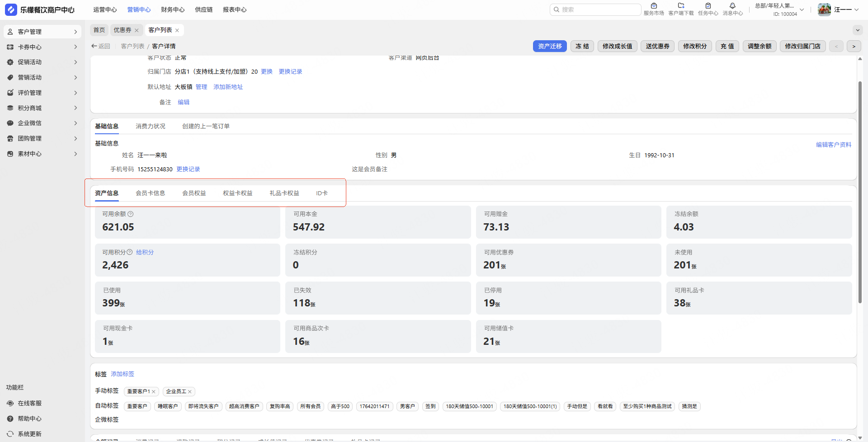
Task: Open the 财务中心 top menu
Action: [x=173, y=9]
